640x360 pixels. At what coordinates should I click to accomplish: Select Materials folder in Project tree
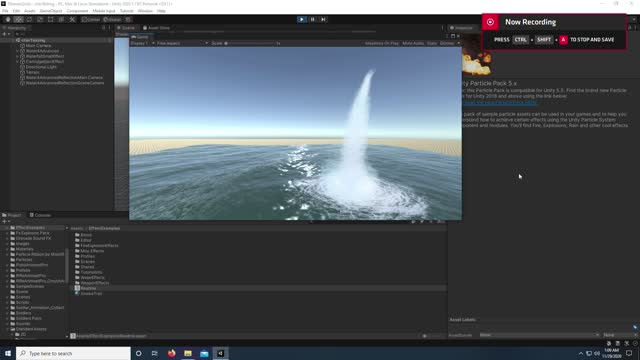[x=24, y=249]
